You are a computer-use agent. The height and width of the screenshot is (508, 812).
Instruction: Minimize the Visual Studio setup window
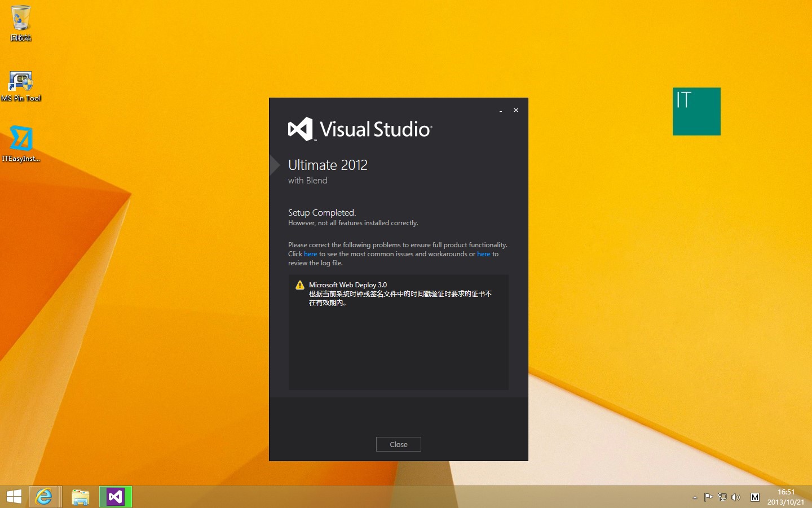click(x=501, y=111)
